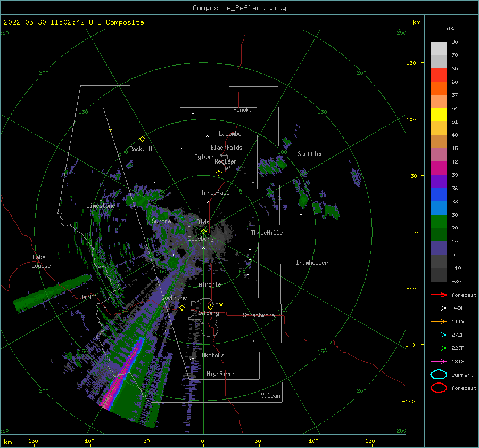Image resolution: width=479 pixels, height=448 pixels.
Task: Click the green radar beam echo near Banff
Action: click(x=53, y=294)
